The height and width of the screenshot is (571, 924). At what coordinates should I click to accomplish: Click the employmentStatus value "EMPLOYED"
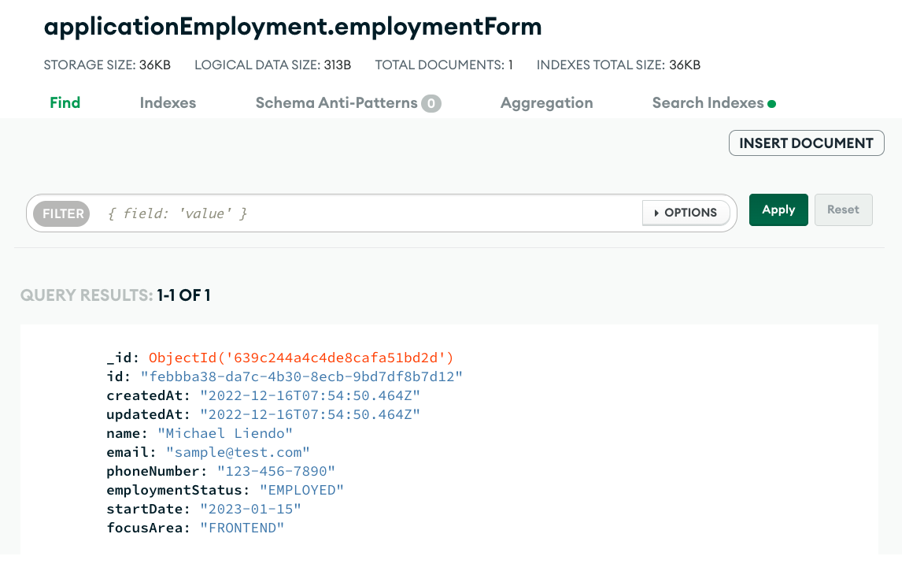click(301, 490)
